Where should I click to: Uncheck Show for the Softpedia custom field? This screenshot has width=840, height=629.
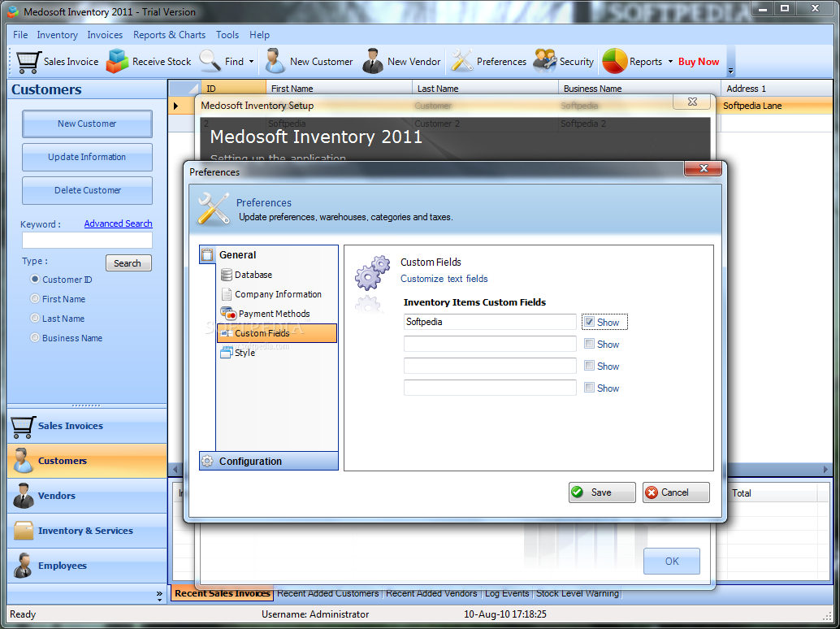tap(589, 322)
